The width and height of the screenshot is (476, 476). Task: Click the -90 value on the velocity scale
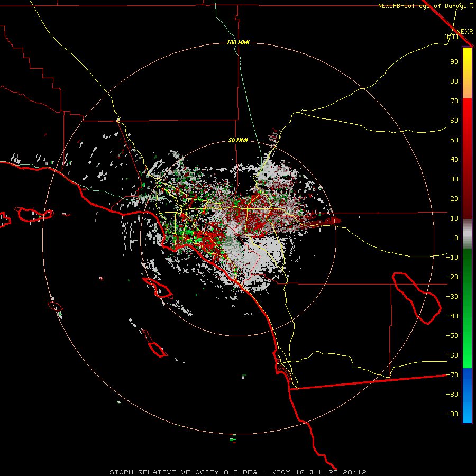click(x=452, y=414)
